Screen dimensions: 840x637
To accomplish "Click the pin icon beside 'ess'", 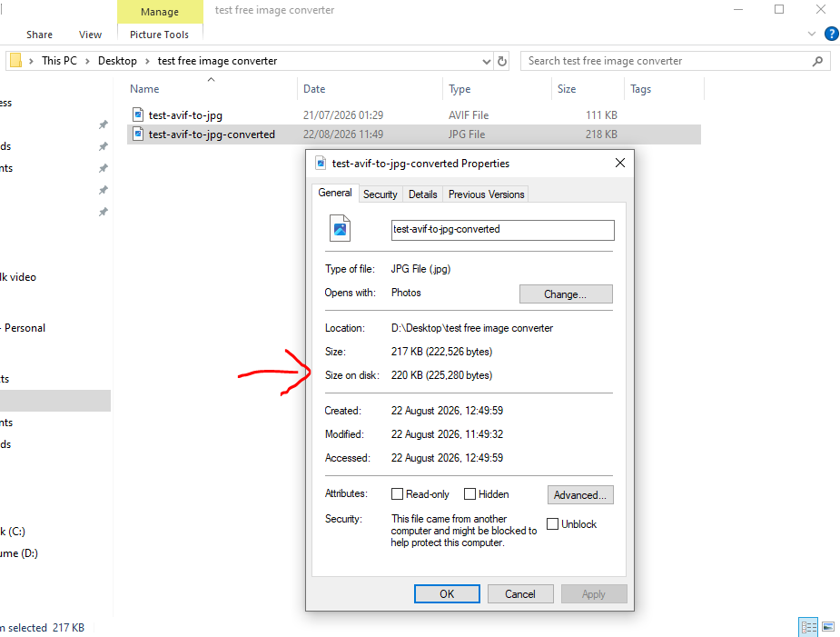I will [x=104, y=124].
